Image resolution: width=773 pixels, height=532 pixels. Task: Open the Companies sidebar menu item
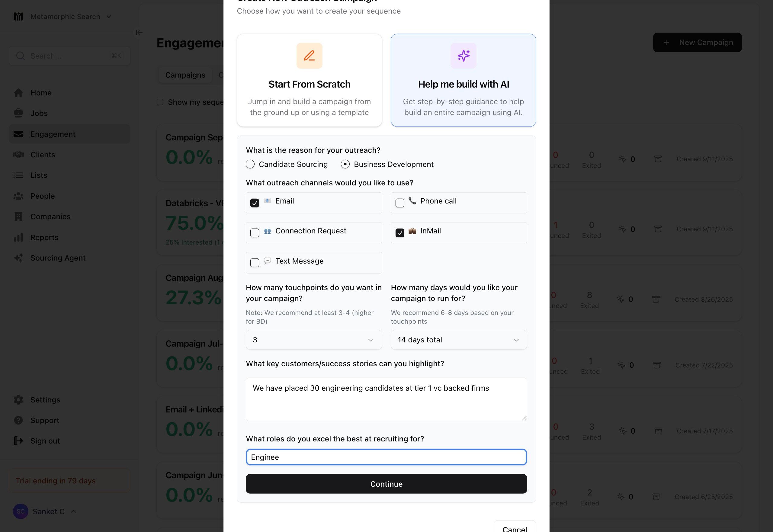pyautogui.click(x=50, y=217)
